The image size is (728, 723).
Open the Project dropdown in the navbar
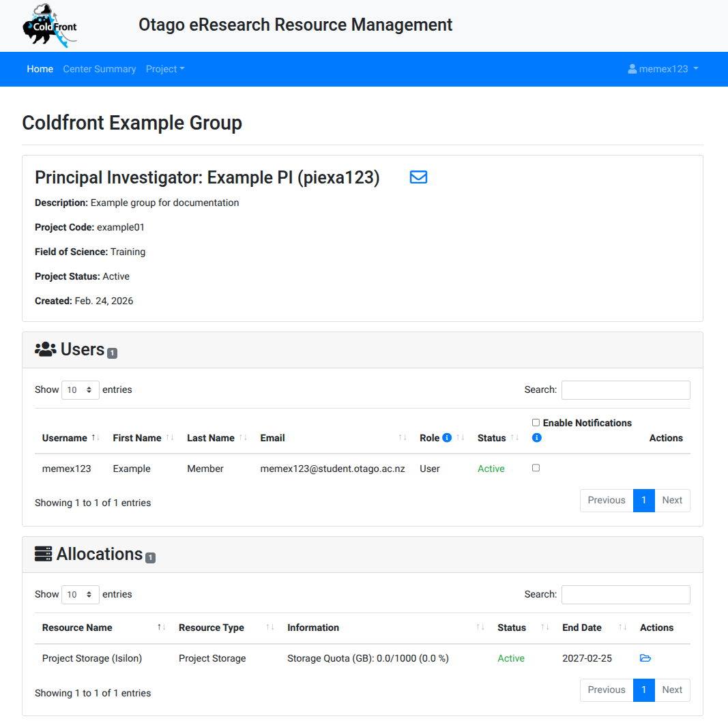coord(164,69)
